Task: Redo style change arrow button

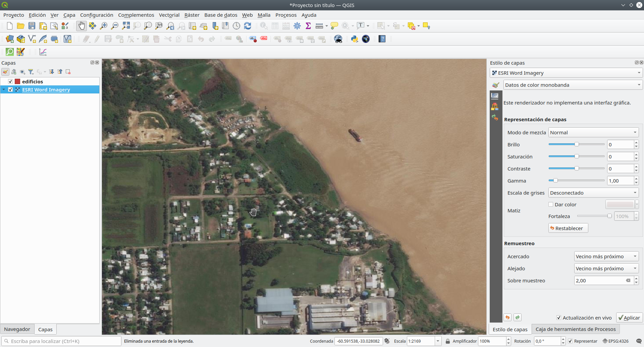Action: point(518,318)
